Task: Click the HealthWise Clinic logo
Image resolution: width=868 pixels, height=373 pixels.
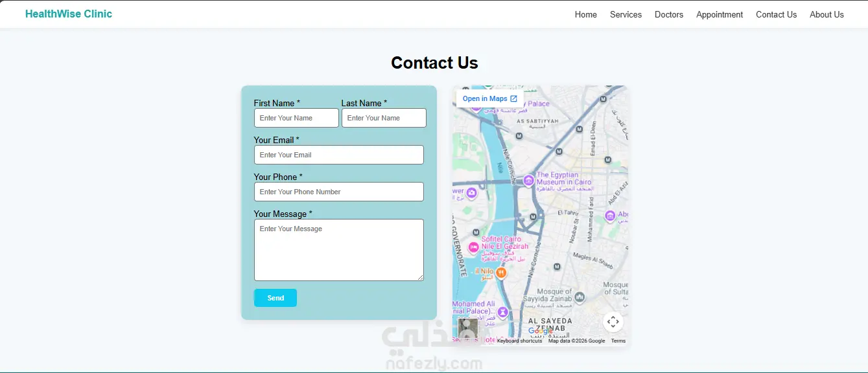Action: tap(69, 14)
